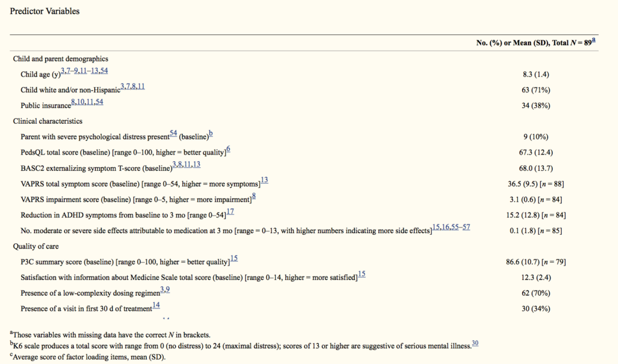Open reference 9 after low-complexity dosing regimen

[168, 290]
